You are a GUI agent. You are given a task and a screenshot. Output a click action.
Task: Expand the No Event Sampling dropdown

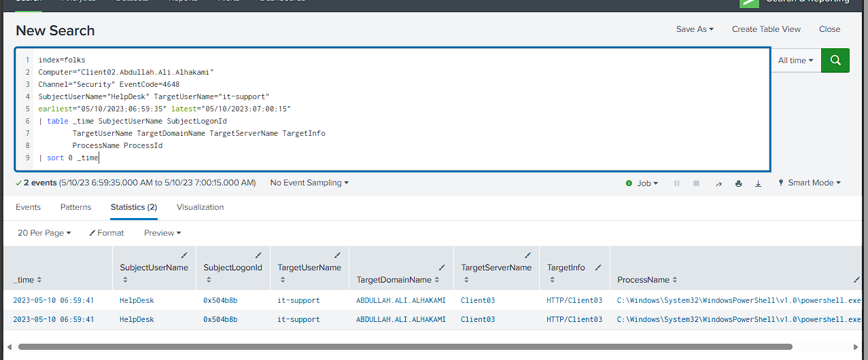tap(309, 183)
